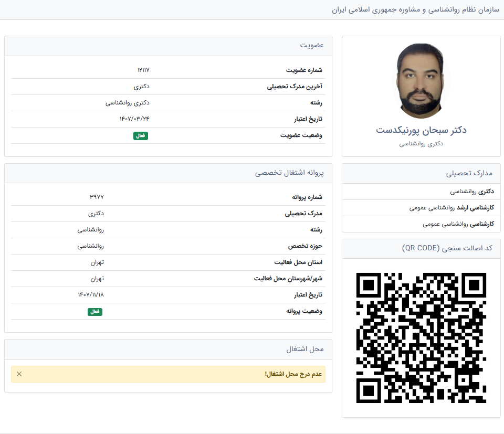Click the "وضعیت عضویت" label

pyautogui.click(x=301, y=135)
